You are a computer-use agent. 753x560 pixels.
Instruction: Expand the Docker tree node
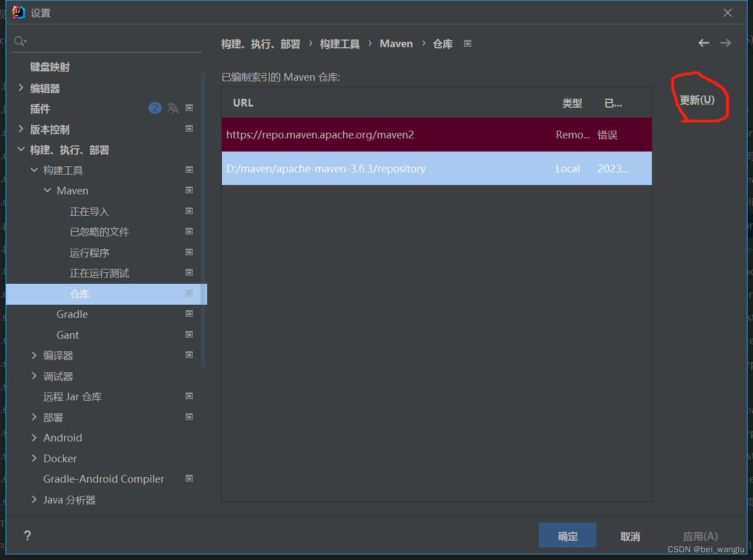[34, 458]
